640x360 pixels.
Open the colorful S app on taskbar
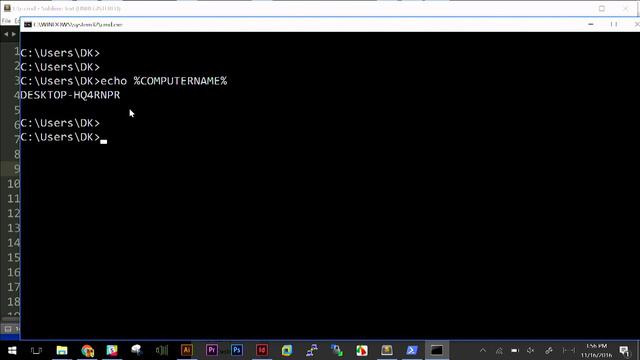112,350
